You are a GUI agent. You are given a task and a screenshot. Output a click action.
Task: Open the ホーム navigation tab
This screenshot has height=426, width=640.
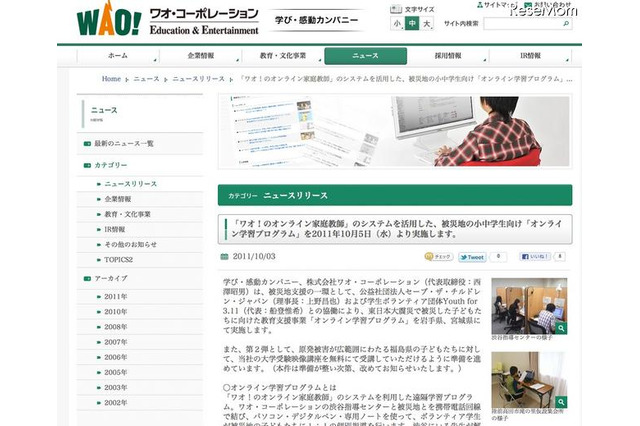(118, 56)
